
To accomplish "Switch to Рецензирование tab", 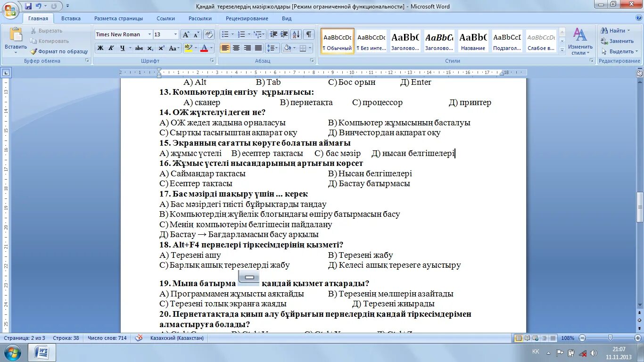I will [247, 18].
